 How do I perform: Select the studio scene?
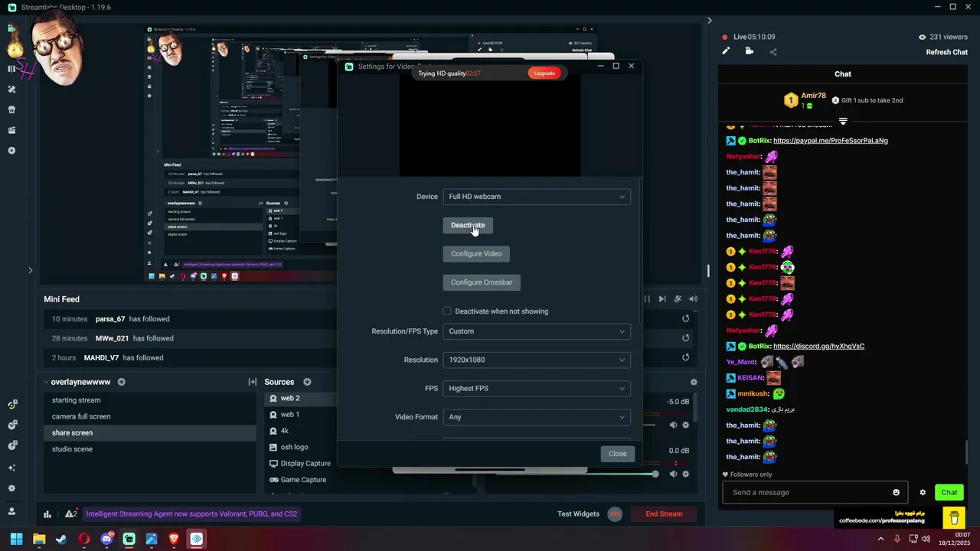[150, 449]
